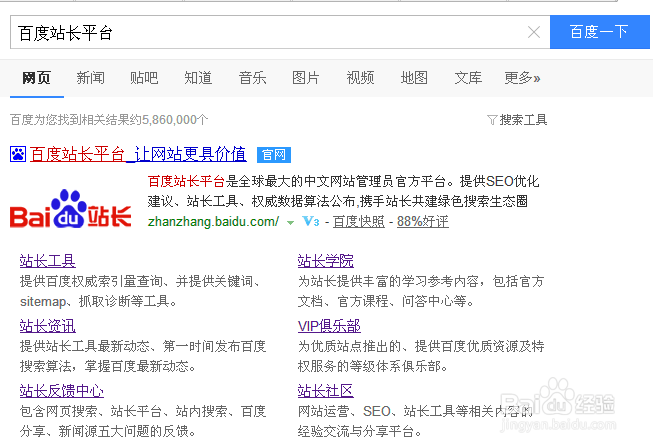Select the 网页 tab

click(37, 78)
